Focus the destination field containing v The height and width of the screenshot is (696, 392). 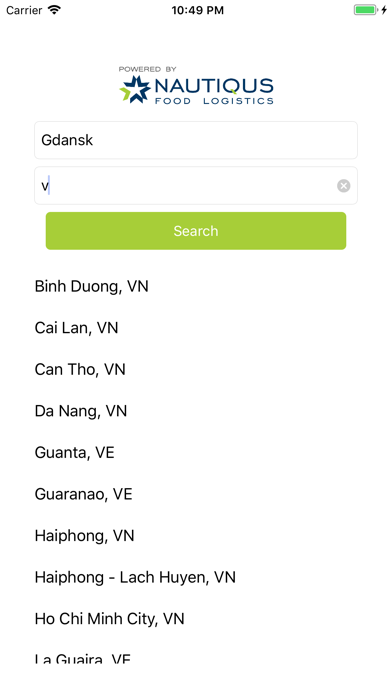coord(196,186)
